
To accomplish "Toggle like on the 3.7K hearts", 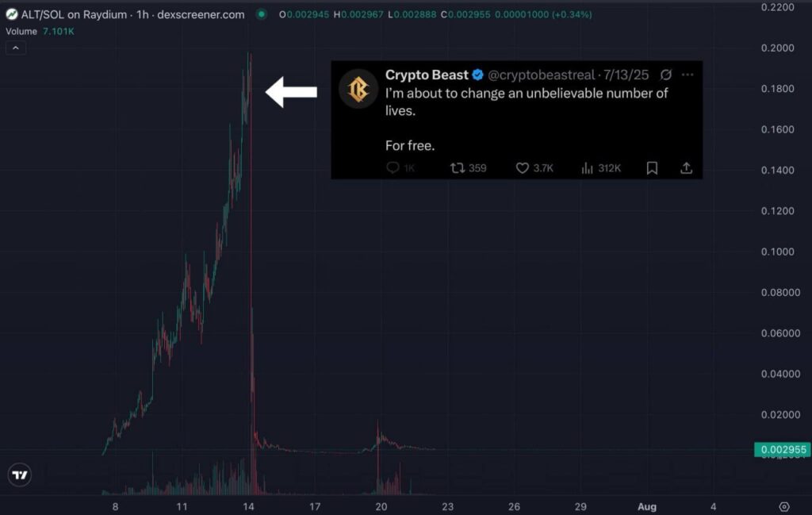I will (x=523, y=168).
